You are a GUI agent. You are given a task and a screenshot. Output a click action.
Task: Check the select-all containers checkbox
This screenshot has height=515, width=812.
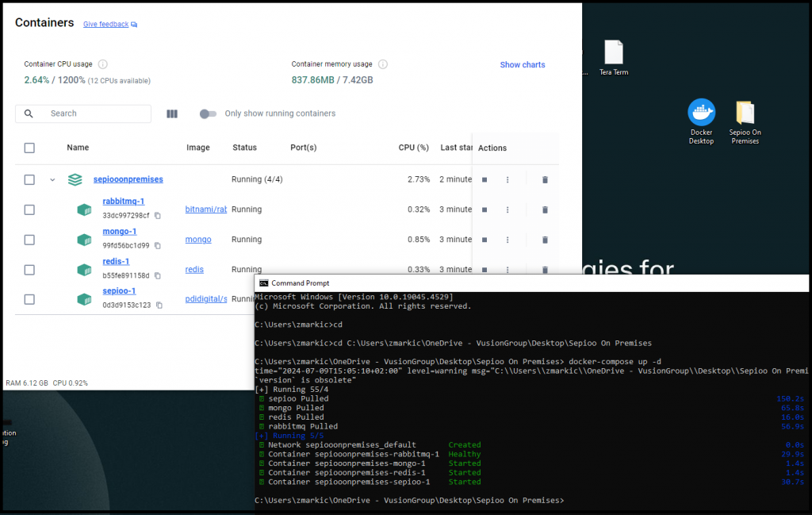(x=29, y=148)
